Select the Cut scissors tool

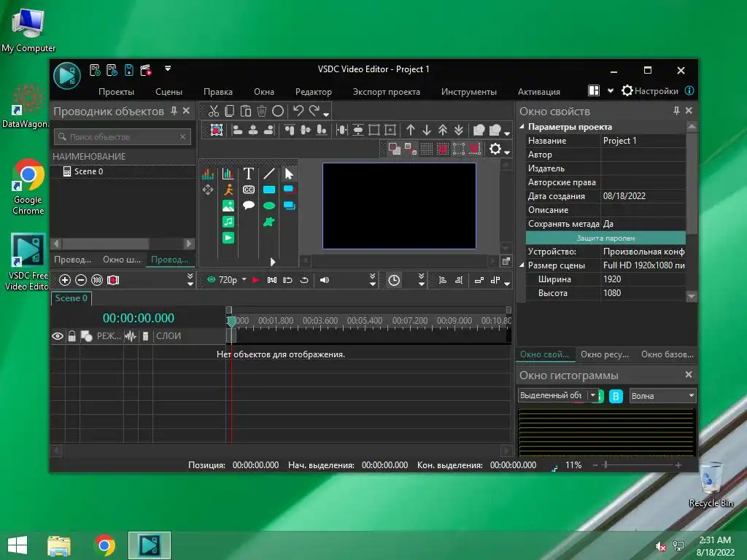pos(214,111)
